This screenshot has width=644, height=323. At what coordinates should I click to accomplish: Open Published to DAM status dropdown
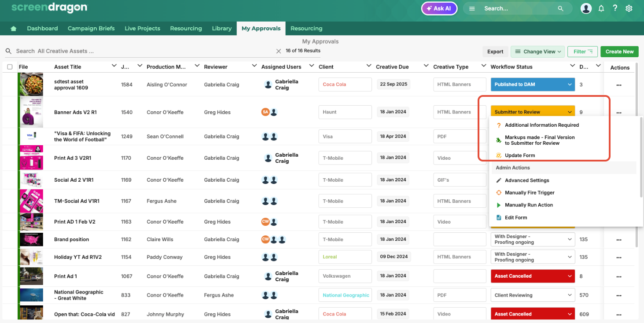[x=533, y=84]
